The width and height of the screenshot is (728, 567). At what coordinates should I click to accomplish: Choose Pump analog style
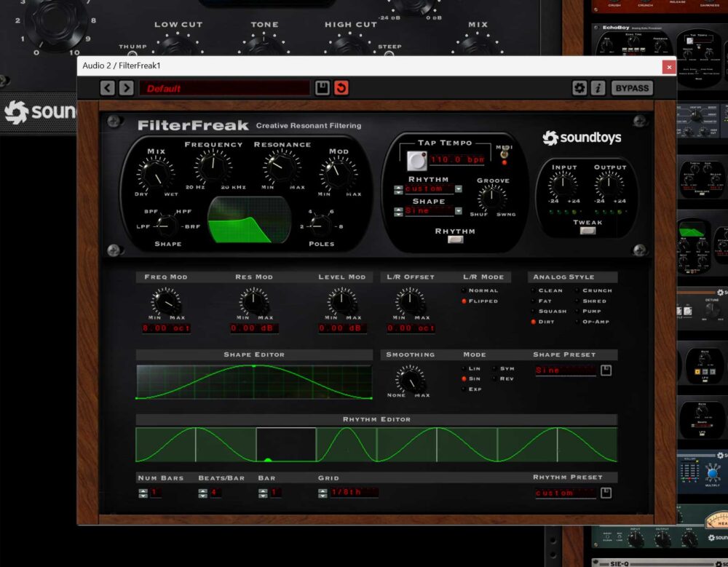(x=588, y=311)
